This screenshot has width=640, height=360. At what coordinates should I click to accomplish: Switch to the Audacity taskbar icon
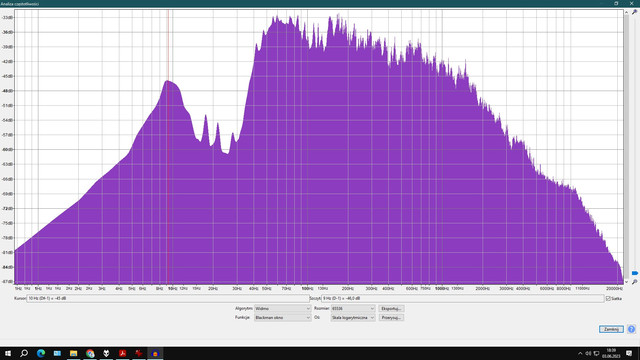coord(155,353)
